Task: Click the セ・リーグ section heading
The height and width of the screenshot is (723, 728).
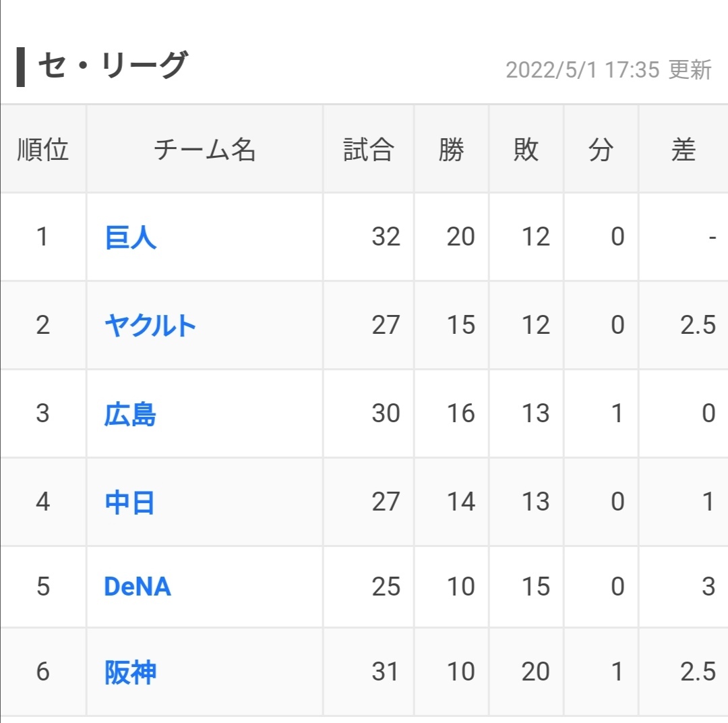Action: (112, 66)
